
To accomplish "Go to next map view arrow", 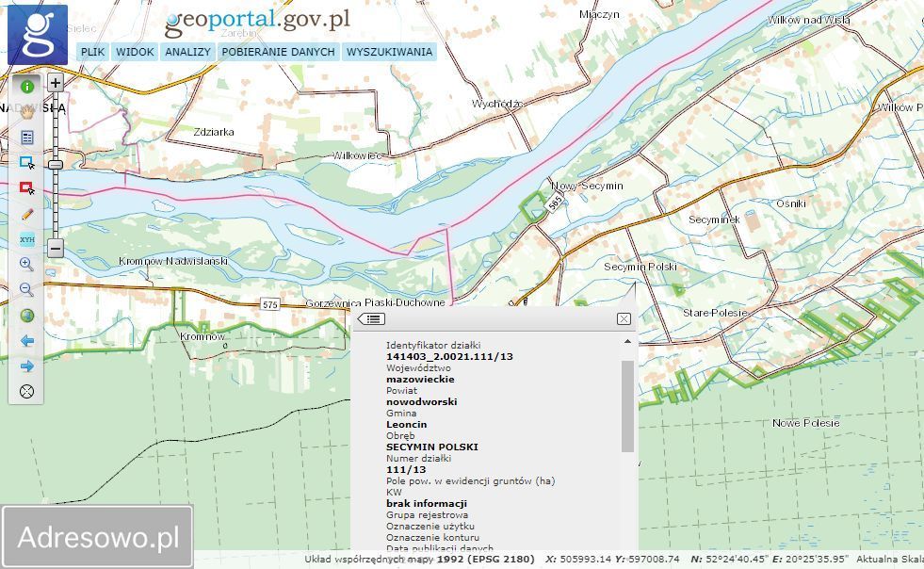I will [x=26, y=366].
